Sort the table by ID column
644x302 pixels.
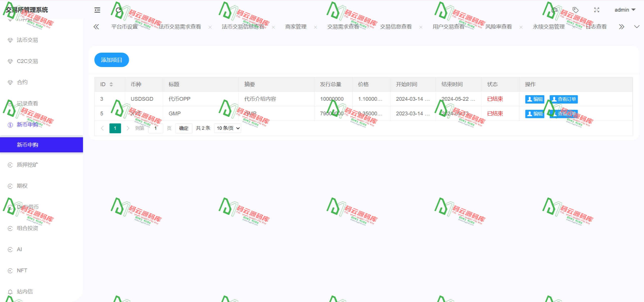click(x=111, y=84)
